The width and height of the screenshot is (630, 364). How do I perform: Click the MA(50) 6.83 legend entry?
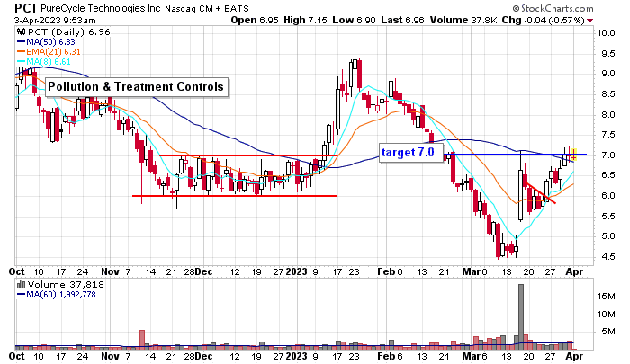[x=46, y=41]
